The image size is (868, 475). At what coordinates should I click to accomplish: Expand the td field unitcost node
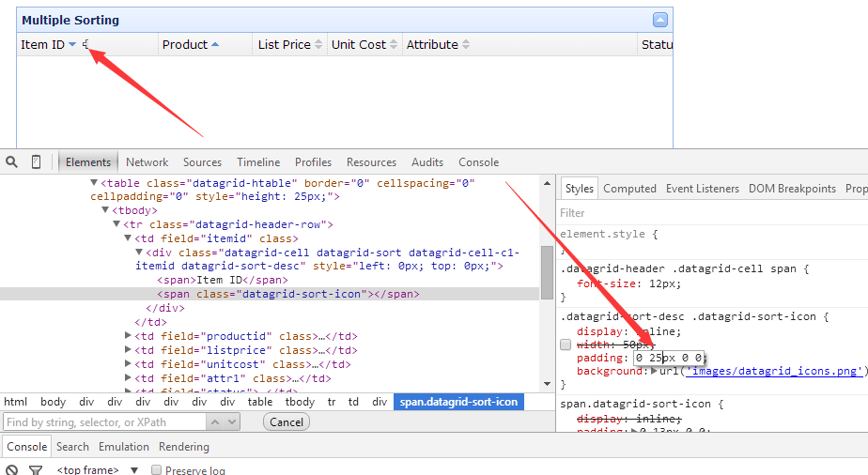(128, 364)
